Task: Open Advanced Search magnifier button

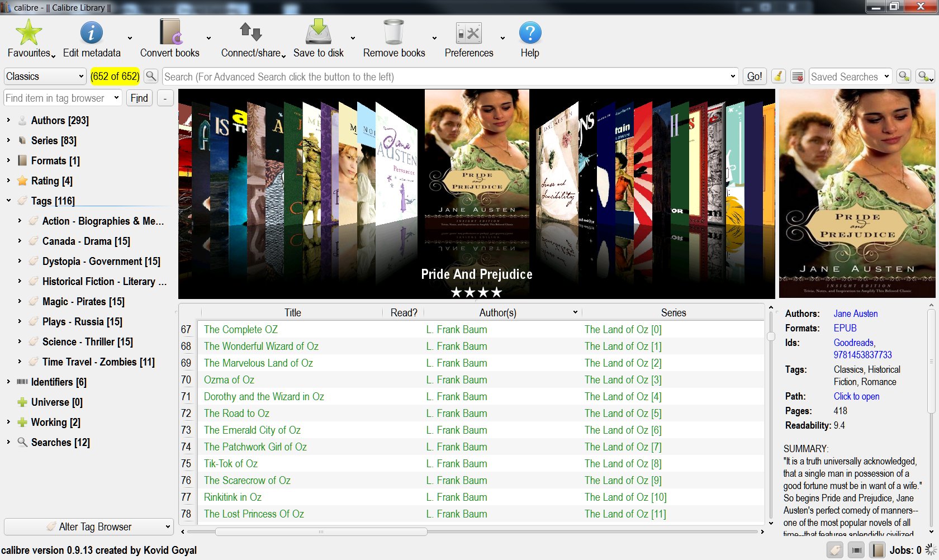Action: pyautogui.click(x=151, y=76)
